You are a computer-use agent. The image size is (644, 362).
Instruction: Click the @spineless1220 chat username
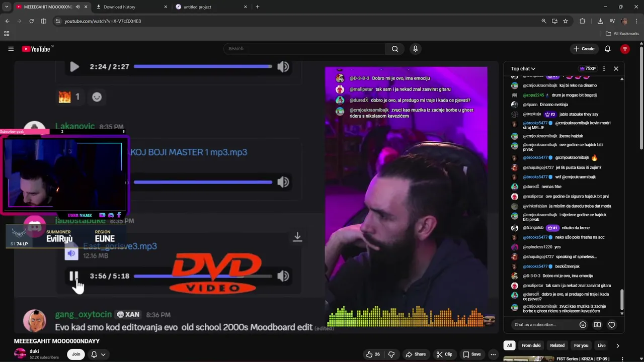tap(537, 247)
